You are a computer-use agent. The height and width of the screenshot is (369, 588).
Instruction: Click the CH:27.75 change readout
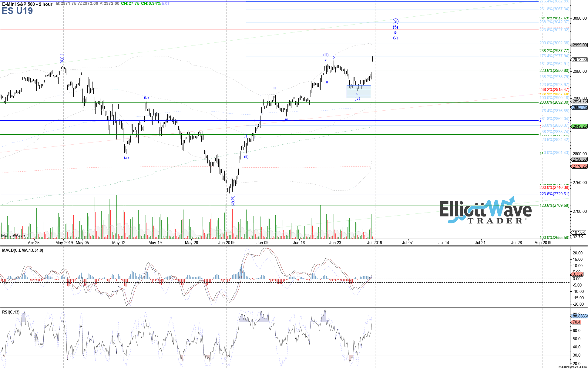point(130,4)
